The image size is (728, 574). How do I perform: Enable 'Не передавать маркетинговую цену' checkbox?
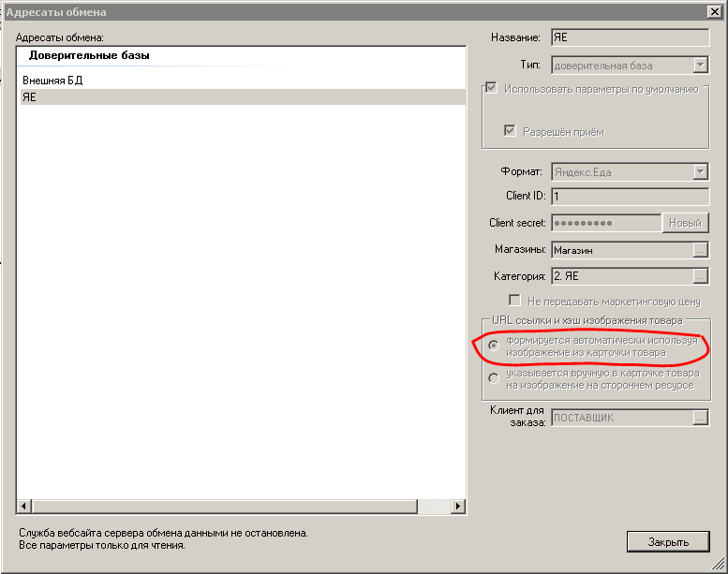pyautogui.click(x=514, y=301)
